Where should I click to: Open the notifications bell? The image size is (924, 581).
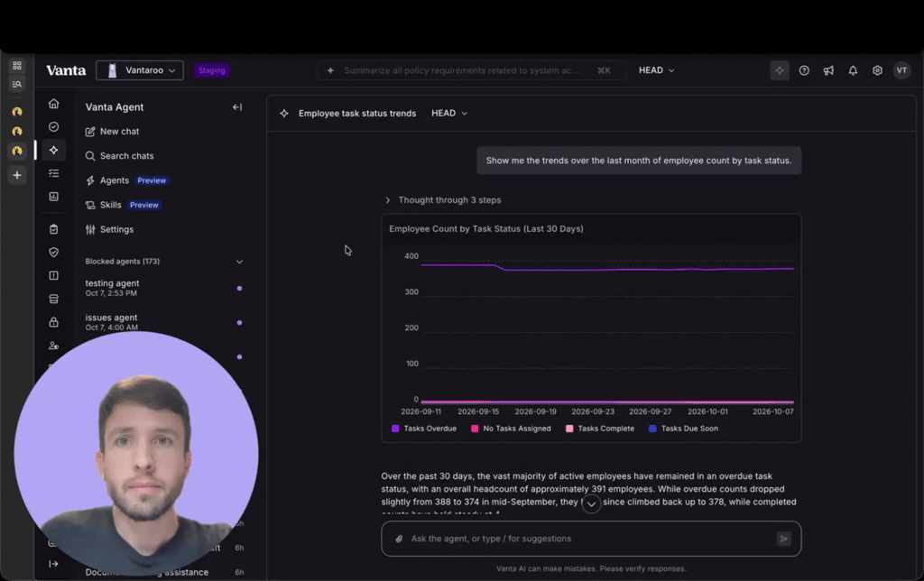click(853, 70)
